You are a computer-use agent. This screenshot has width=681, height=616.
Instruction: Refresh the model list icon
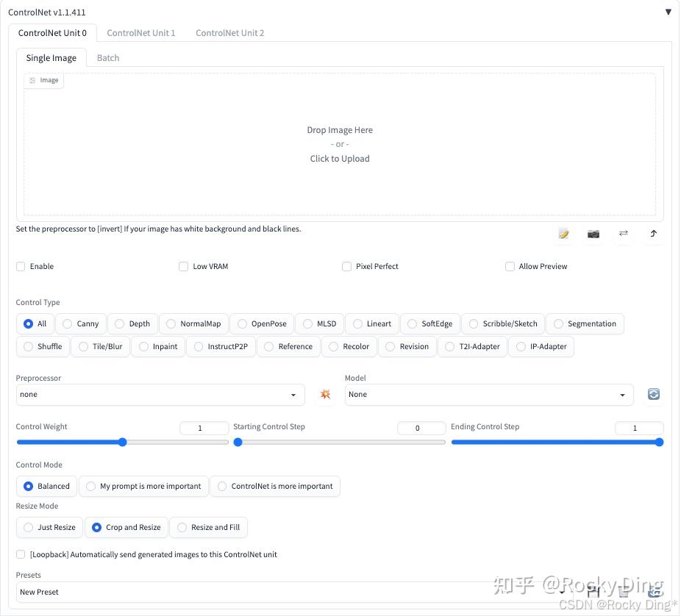coord(654,394)
